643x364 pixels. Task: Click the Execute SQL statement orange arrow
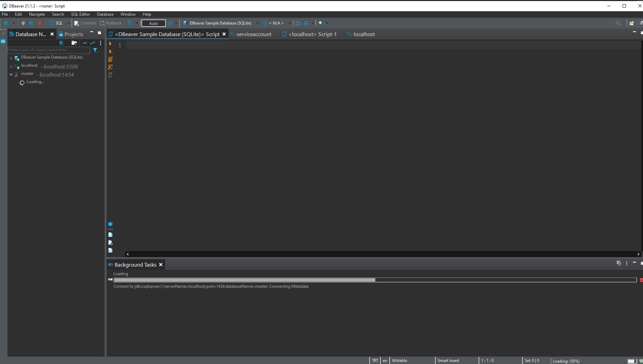(x=110, y=44)
